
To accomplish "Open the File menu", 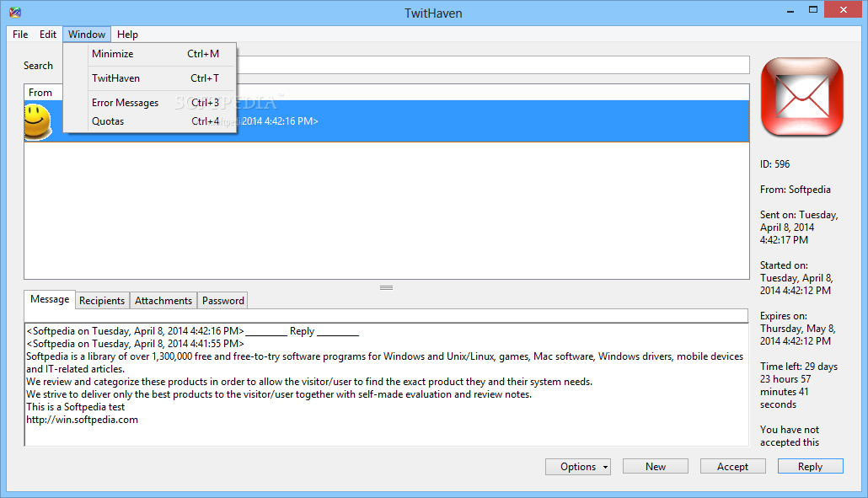I will (x=20, y=35).
